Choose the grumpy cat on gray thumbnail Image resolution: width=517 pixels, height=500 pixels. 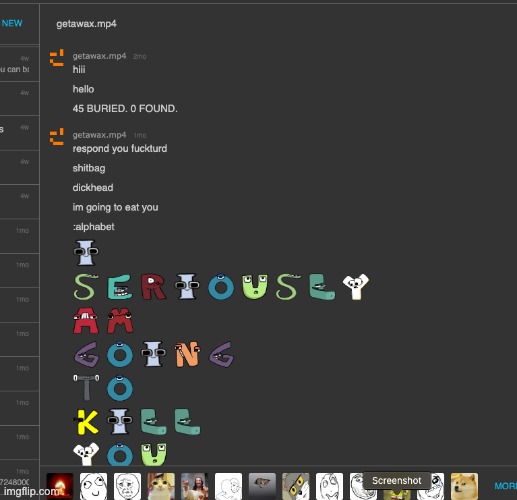[x=262, y=486]
